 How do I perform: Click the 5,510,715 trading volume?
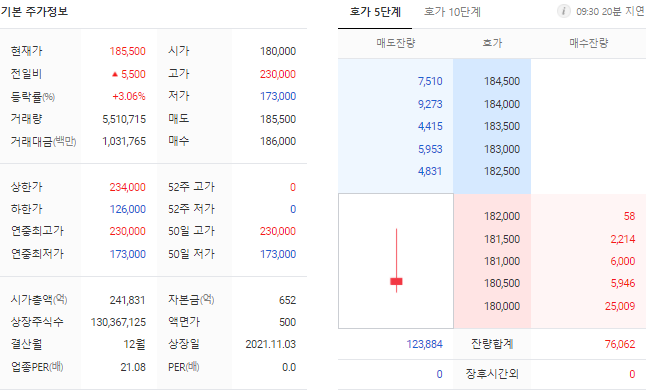point(124,119)
